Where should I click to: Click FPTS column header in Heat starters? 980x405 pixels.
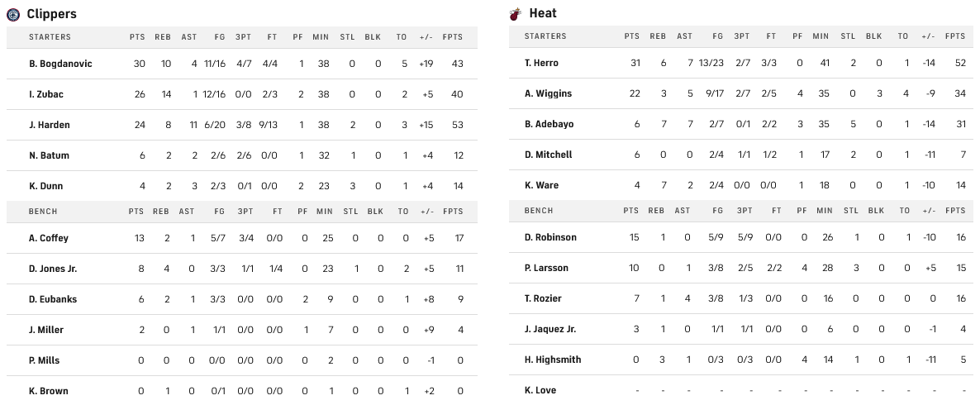[x=955, y=36]
